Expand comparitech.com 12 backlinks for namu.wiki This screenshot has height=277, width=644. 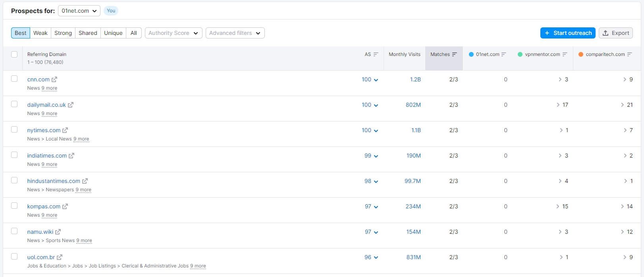point(627,232)
